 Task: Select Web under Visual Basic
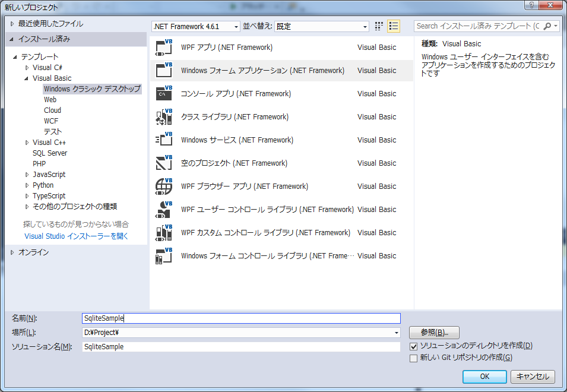(50, 99)
